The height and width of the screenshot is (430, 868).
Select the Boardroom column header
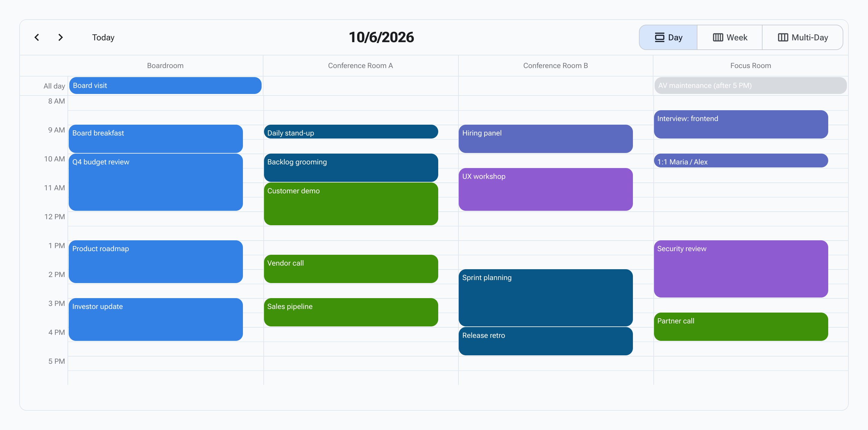click(165, 66)
